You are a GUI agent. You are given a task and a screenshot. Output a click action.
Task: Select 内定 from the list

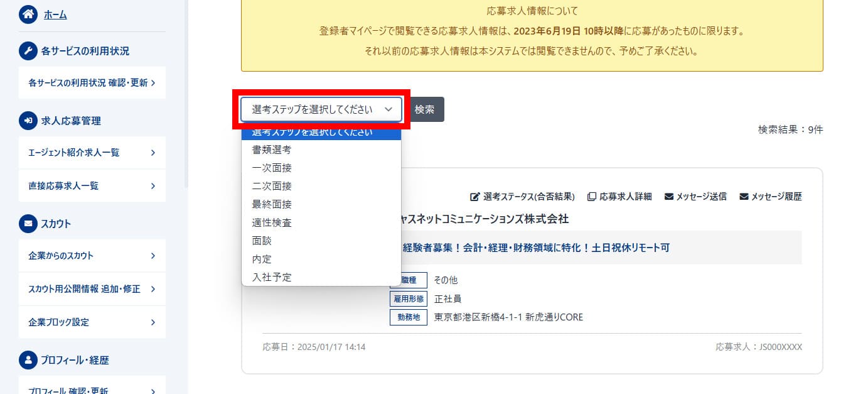(x=321, y=260)
